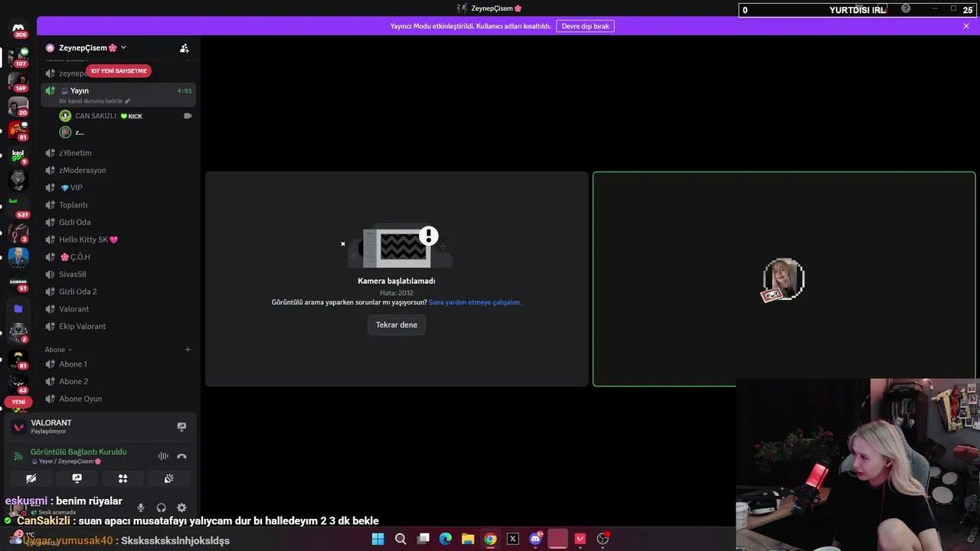Join the Abone 1 voice channel
This screenshot has width=980, height=551.
(x=119, y=364)
